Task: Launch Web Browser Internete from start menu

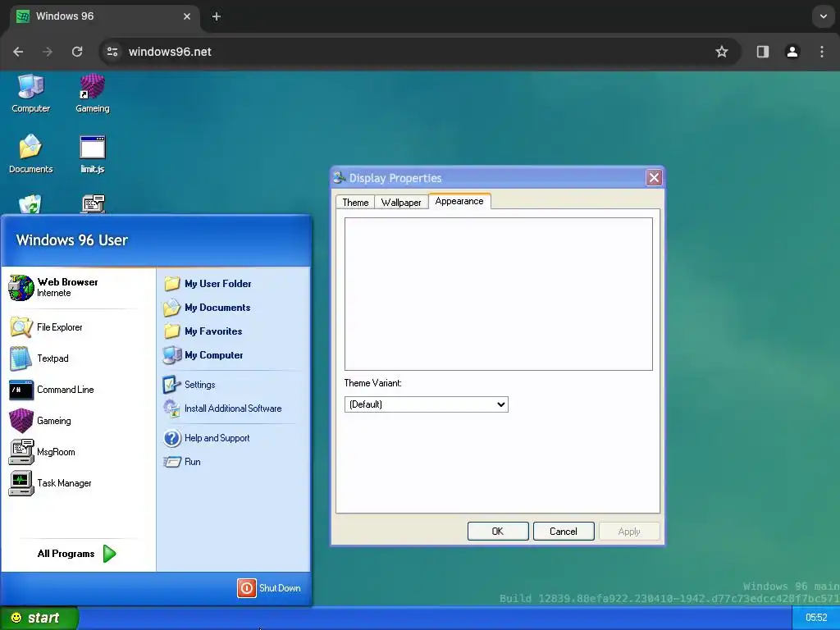Action: click(x=53, y=287)
